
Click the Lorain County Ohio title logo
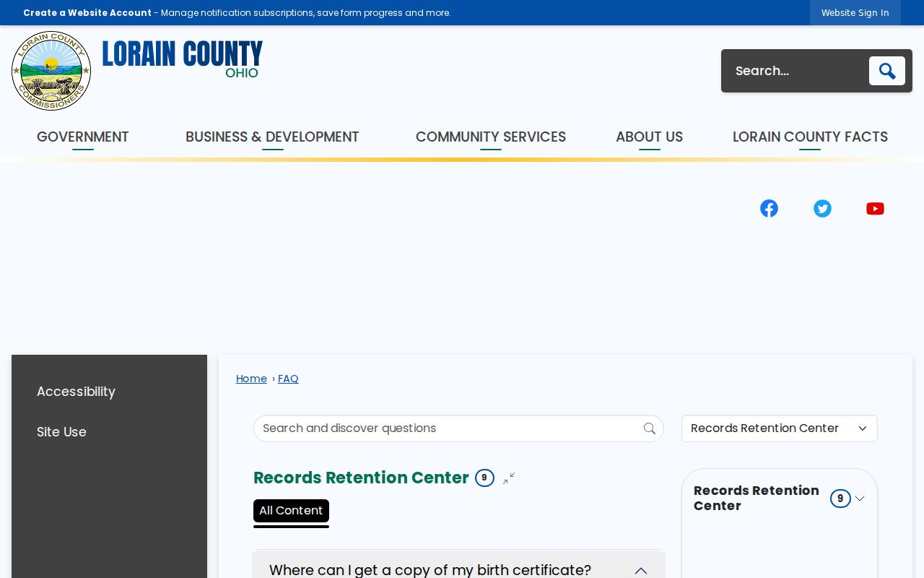[x=182, y=59]
